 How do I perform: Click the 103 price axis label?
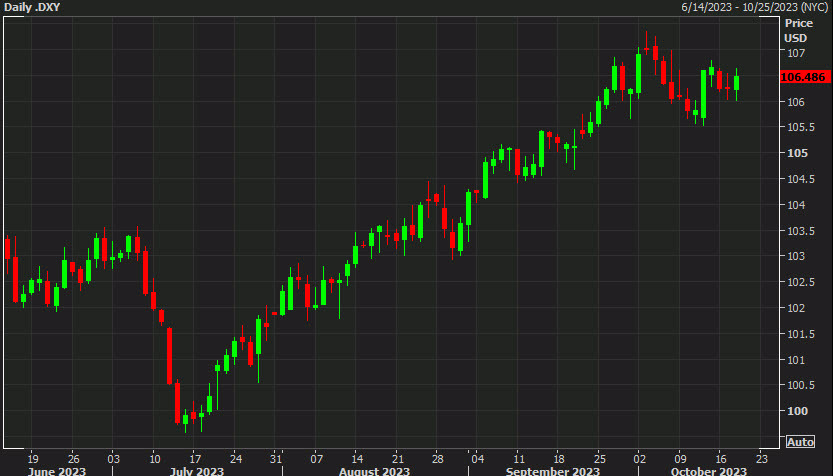pyautogui.click(x=796, y=256)
